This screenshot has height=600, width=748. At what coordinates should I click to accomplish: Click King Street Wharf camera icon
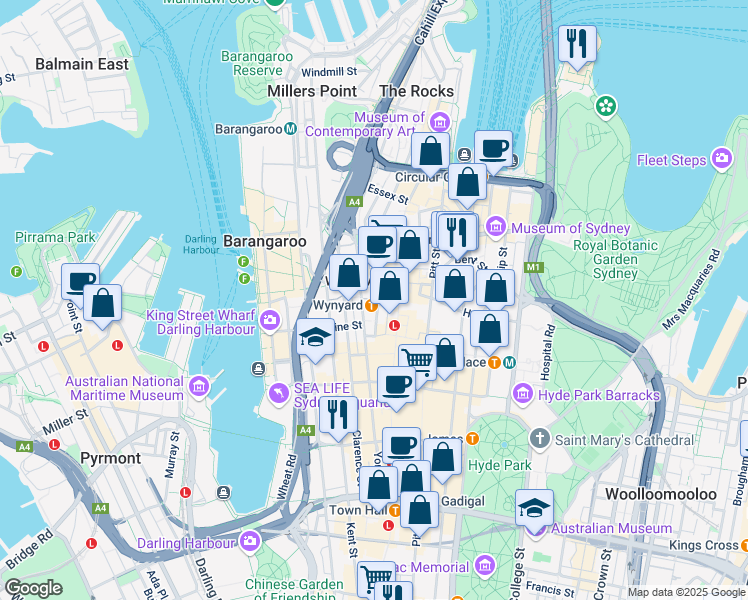(x=270, y=320)
